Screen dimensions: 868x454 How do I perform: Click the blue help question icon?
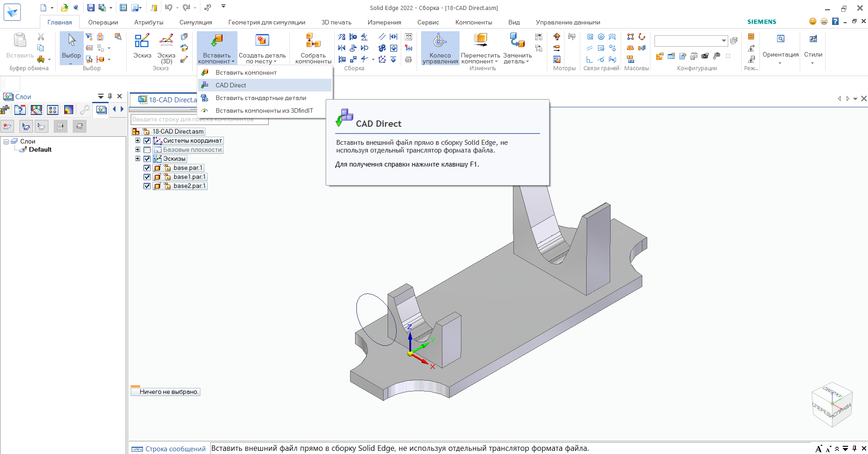pos(835,21)
